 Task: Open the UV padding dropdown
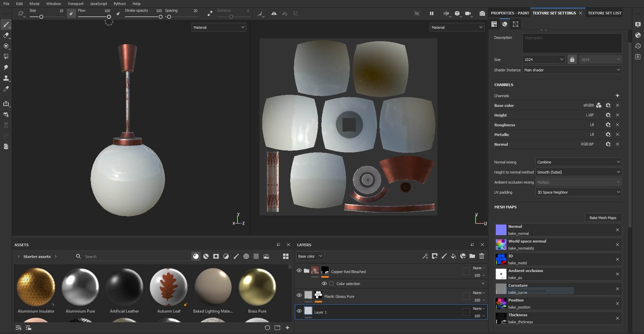[579, 192]
